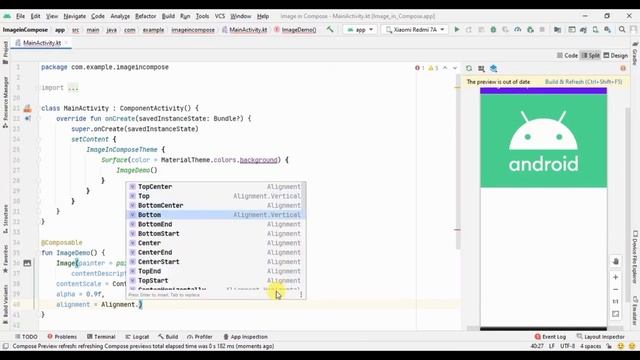Toggle the Build Variants tool window
The height and width of the screenshot is (360, 640).
point(5,304)
